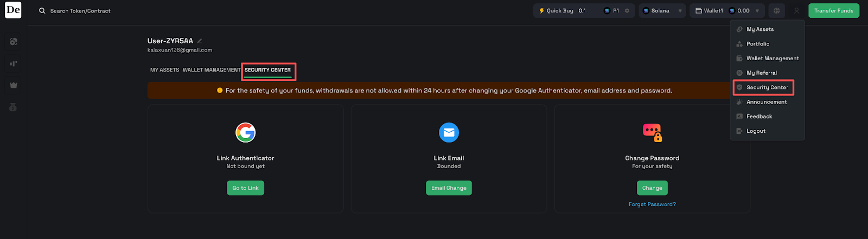Click the Search Token/Contract field
868x239 pixels.
80,11
